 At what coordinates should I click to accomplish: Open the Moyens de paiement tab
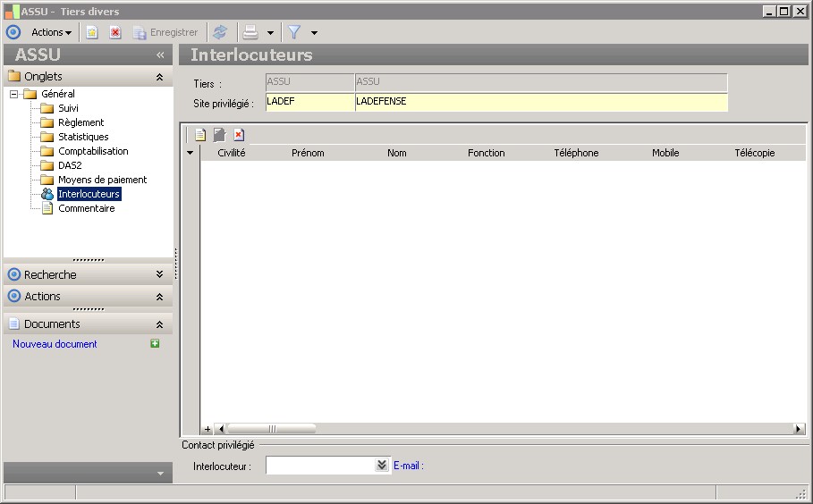pyautogui.click(x=102, y=180)
